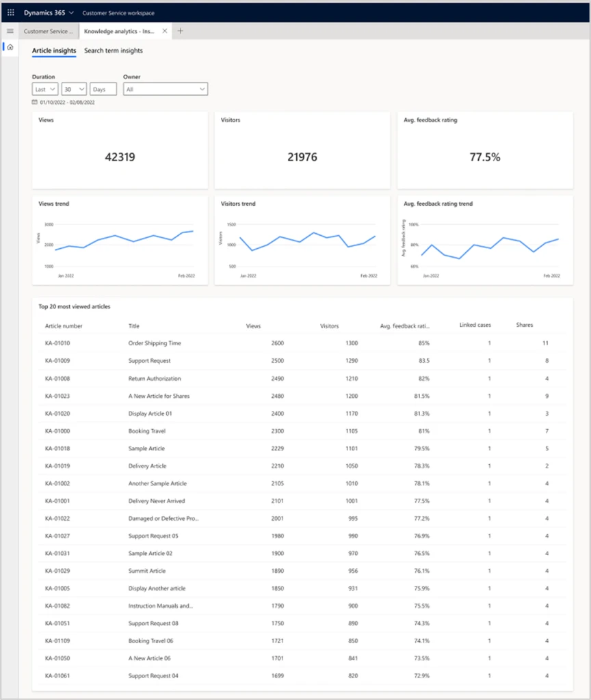Open the Owner All dropdown
591x700 pixels.
[x=165, y=89]
